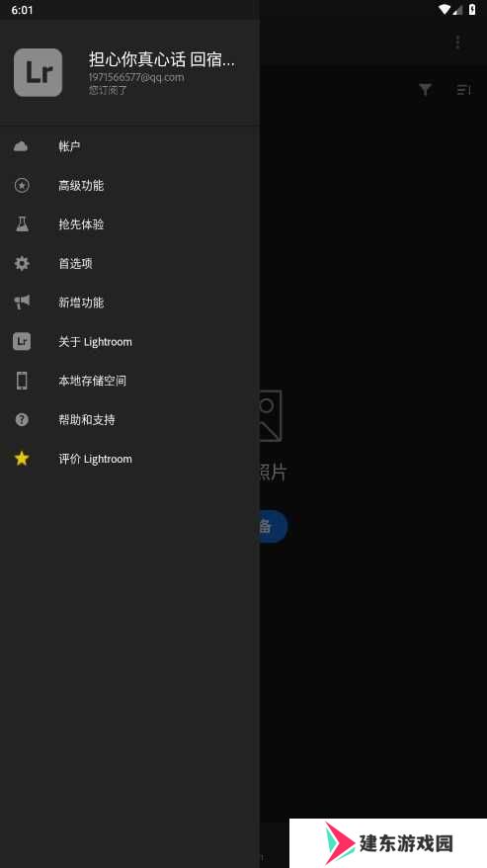This screenshot has width=487, height=868.
Task: Open the sort order icon
Action: point(463,90)
